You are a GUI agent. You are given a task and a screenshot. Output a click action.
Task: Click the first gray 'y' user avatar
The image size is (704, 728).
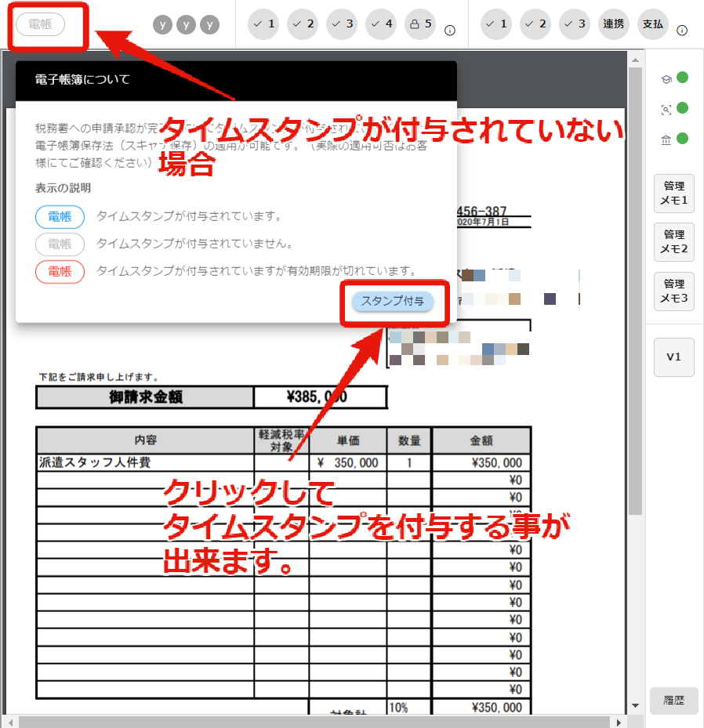click(162, 24)
